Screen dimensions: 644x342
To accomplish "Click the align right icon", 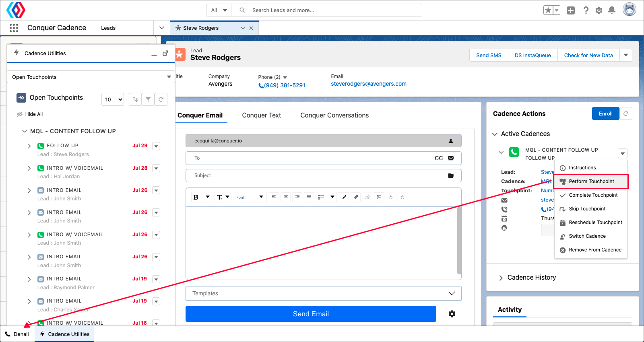I will pyautogui.click(x=297, y=197).
